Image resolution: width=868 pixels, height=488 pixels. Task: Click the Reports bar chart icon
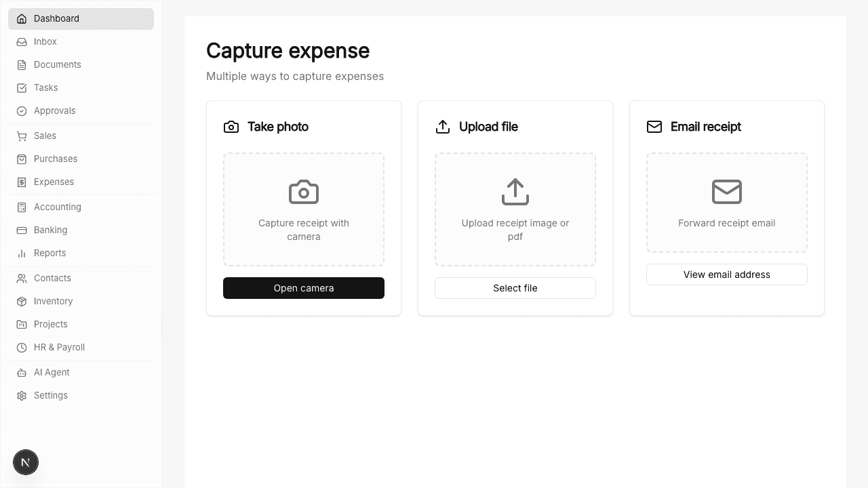tap(22, 253)
